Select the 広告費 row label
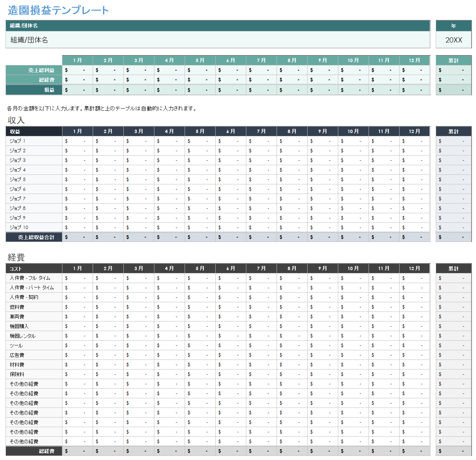 pos(34,355)
